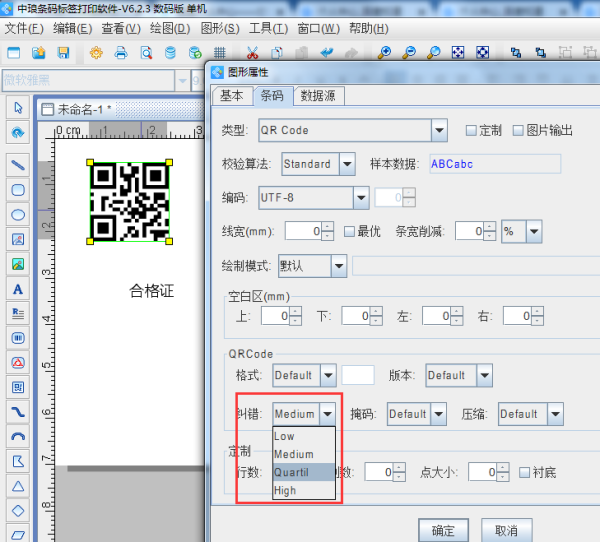Switch to the 数据源 tab
Viewport: 600px width, 542px height.
click(x=317, y=96)
